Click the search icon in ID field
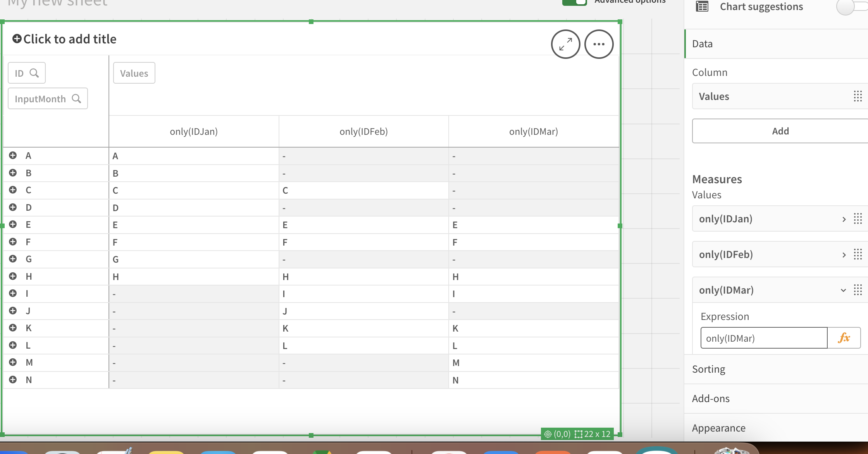Image resolution: width=868 pixels, height=454 pixels. [x=34, y=73]
